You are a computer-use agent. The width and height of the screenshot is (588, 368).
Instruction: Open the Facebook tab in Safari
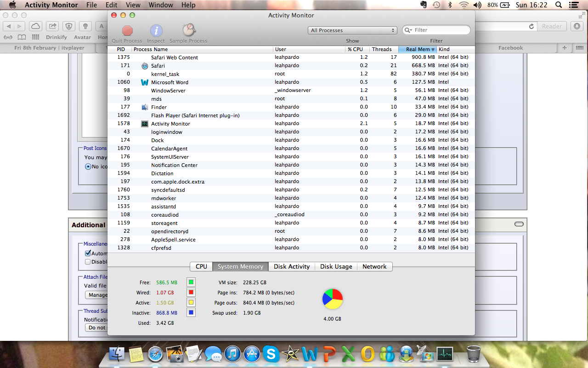510,48
